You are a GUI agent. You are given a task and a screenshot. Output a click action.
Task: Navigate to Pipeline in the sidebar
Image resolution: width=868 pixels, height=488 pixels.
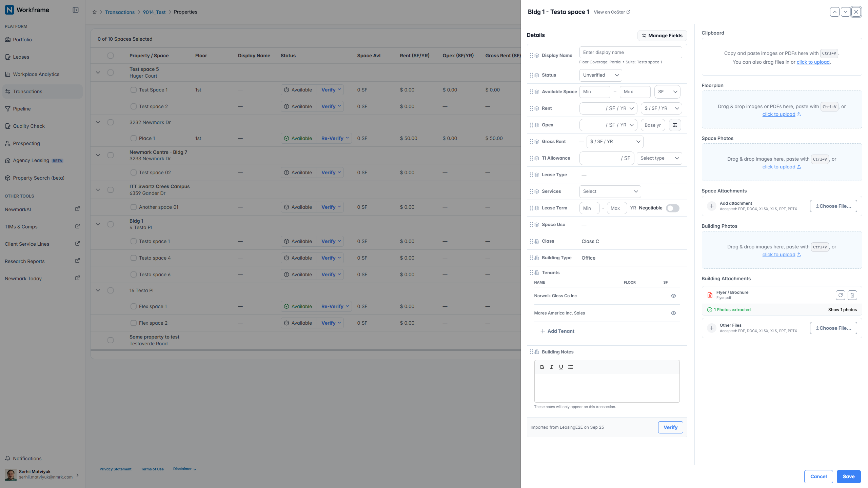coord(22,109)
